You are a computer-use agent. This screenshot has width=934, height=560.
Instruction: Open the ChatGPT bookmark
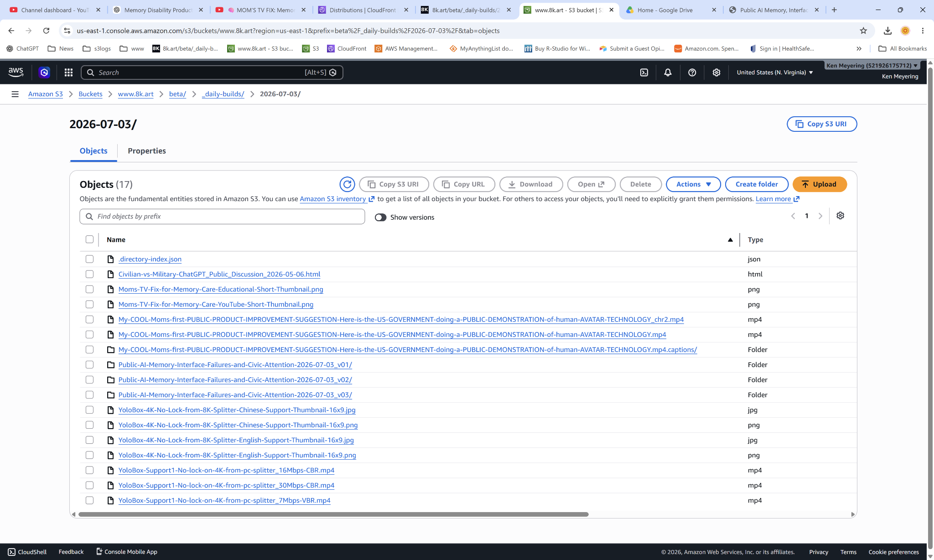pyautogui.click(x=22, y=48)
